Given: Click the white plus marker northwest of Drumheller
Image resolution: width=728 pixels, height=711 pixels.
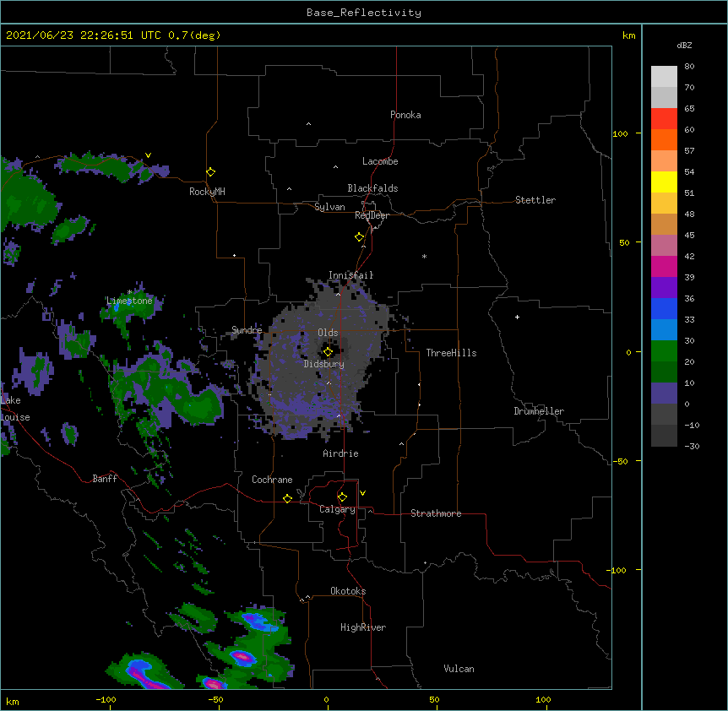Looking at the screenshot, I should tap(517, 317).
